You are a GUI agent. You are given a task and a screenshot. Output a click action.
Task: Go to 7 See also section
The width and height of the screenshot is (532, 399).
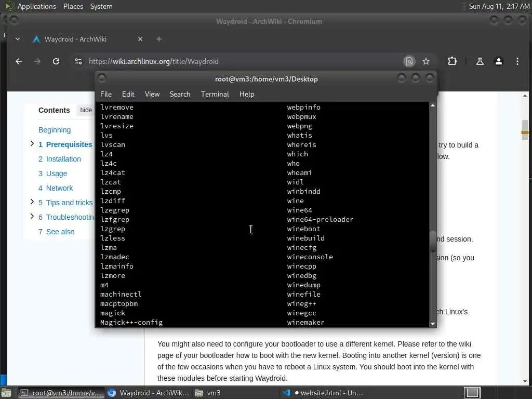tap(56, 232)
